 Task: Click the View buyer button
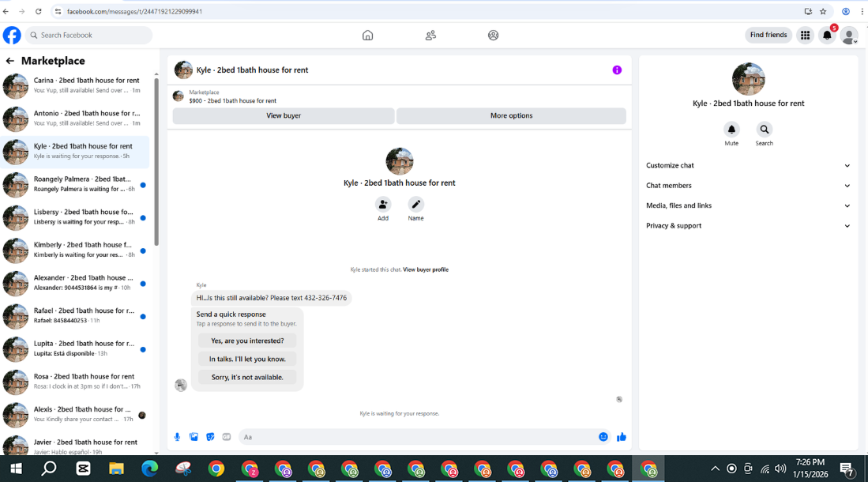tap(284, 116)
